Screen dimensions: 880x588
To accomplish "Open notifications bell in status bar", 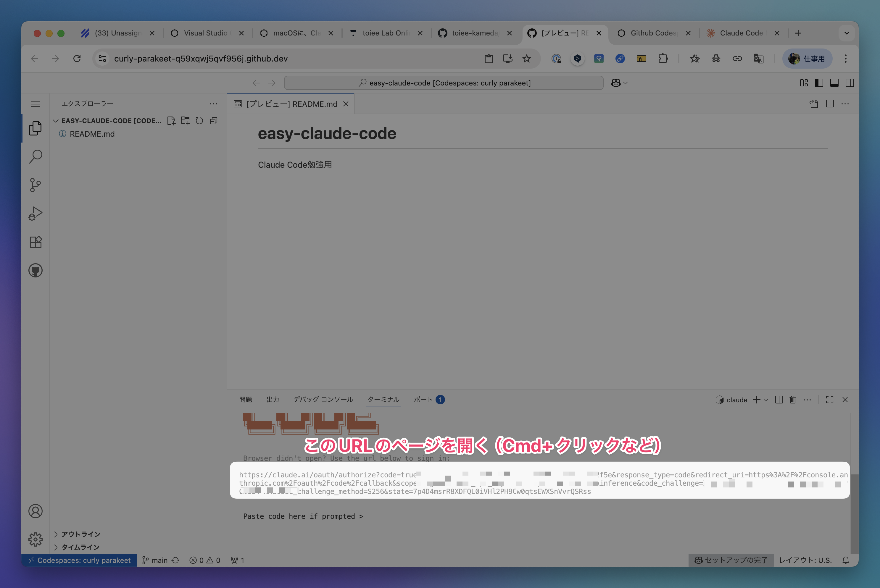I will tap(845, 560).
